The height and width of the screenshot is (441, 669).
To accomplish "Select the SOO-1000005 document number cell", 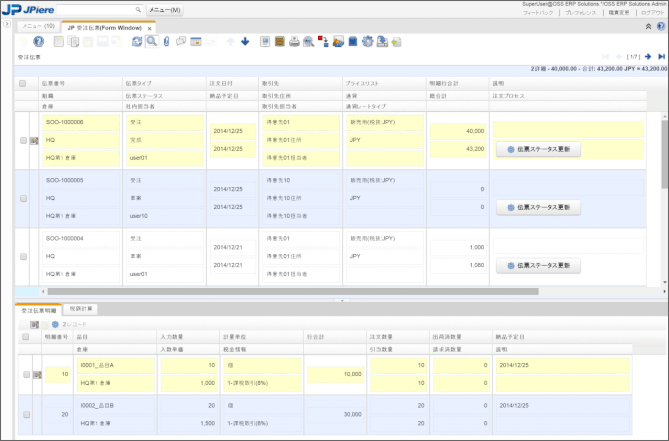I will tap(81, 180).
